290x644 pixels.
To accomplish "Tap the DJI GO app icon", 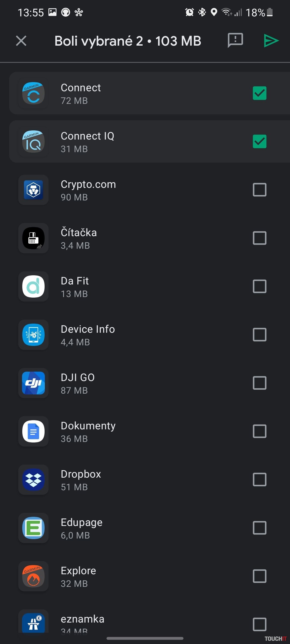I will [33, 383].
